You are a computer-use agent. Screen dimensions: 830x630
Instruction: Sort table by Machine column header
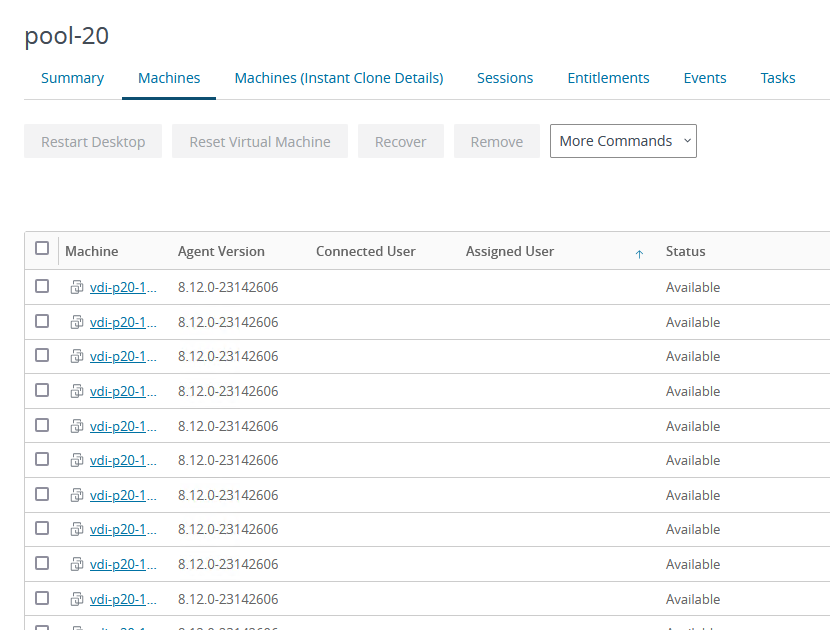point(92,251)
